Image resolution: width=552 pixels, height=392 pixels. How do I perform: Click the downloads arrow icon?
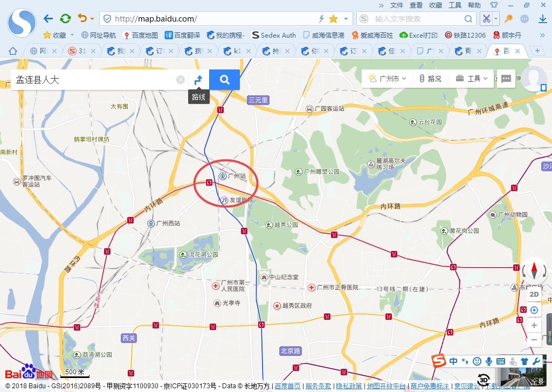coord(543,19)
